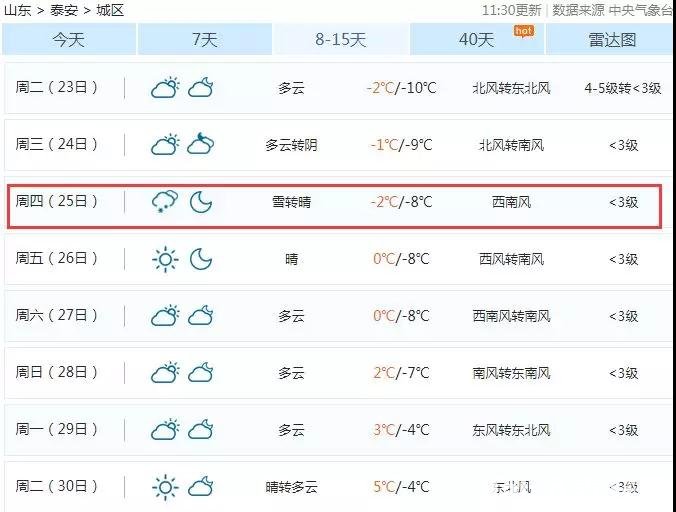The image size is (676, 512).
Task: Click 泰安 in the breadcrumb
Action: point(63,10)
